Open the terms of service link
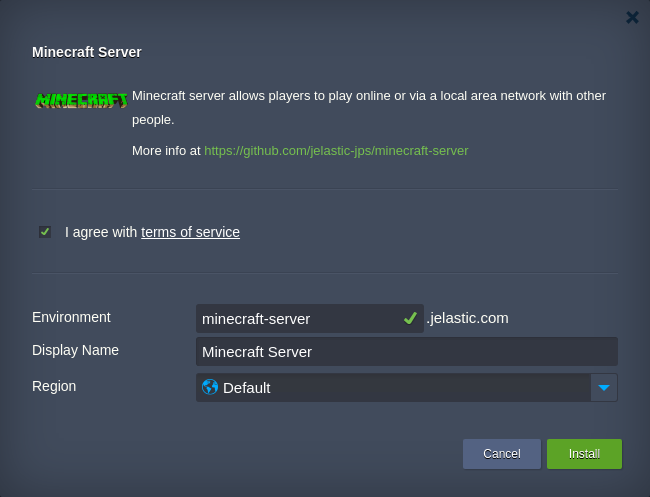650x497 pixels. click(x=190, y=232)
